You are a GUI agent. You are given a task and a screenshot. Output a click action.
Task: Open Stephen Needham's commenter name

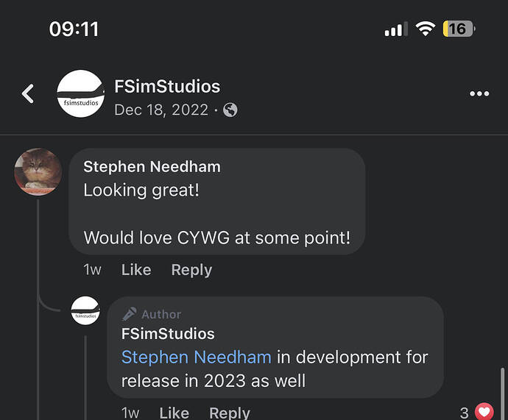tap(152, 167)
